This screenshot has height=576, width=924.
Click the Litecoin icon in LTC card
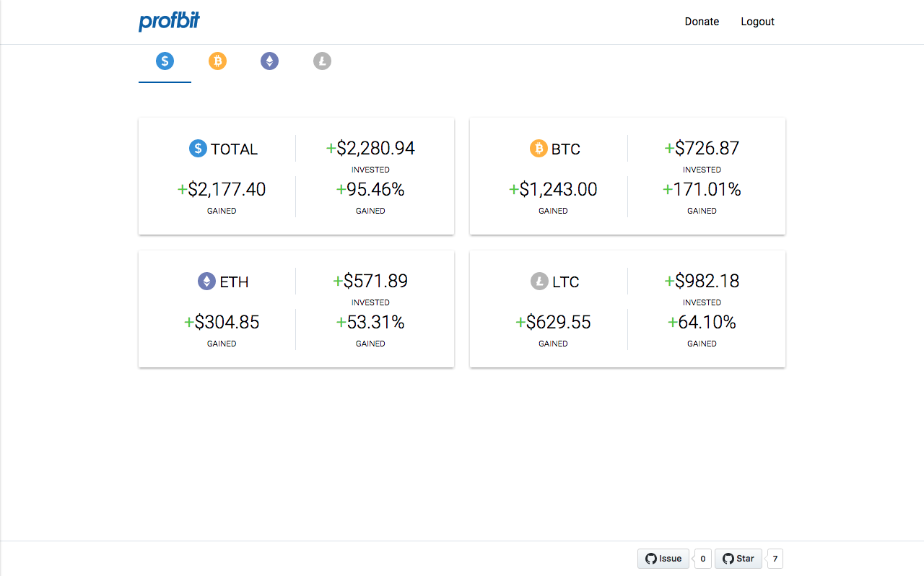(539, 282)
